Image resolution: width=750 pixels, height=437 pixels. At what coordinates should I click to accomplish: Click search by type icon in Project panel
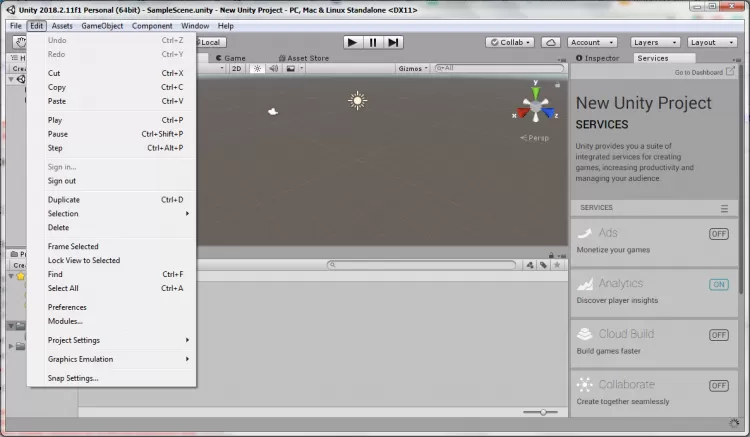click(530, 265)
